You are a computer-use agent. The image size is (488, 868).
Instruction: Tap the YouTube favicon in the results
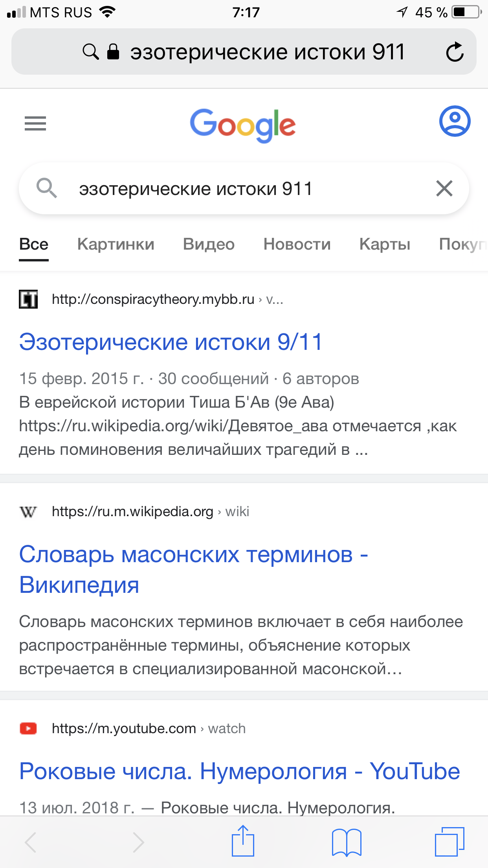click(x=28, y=728)
